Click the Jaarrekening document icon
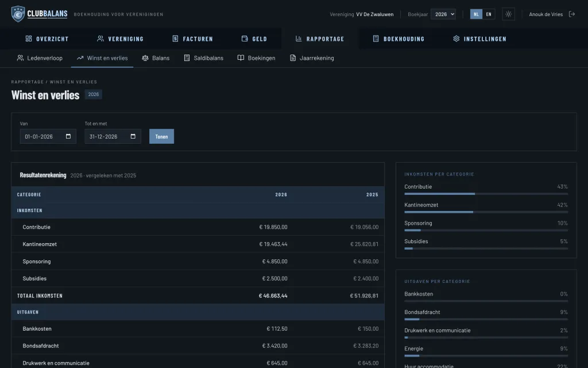 (293, 58)
